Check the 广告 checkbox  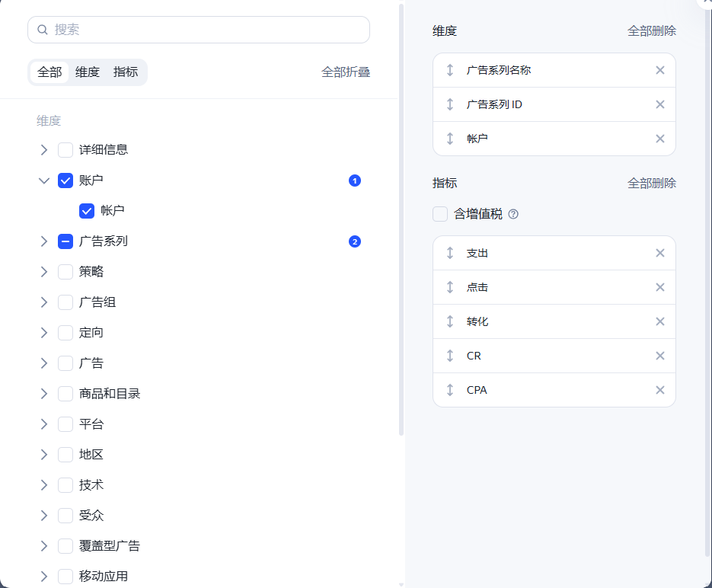click(x=65, y=363)
